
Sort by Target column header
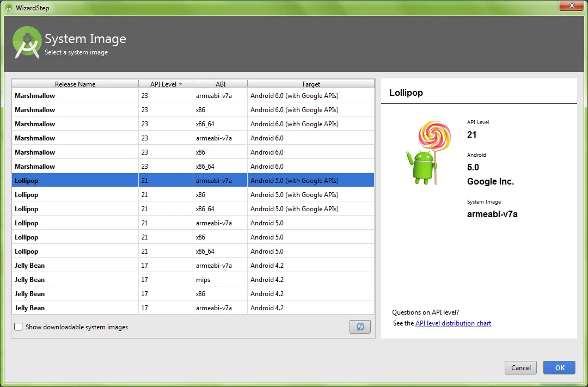click(311, 84)
